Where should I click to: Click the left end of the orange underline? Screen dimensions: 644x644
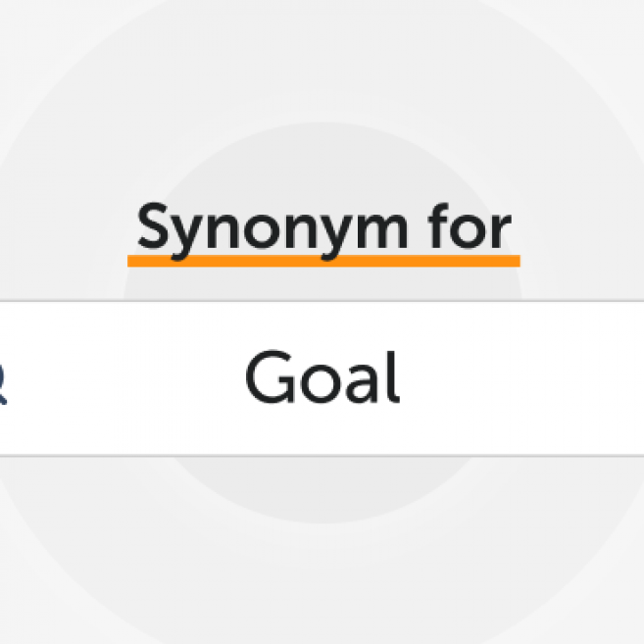132,261
